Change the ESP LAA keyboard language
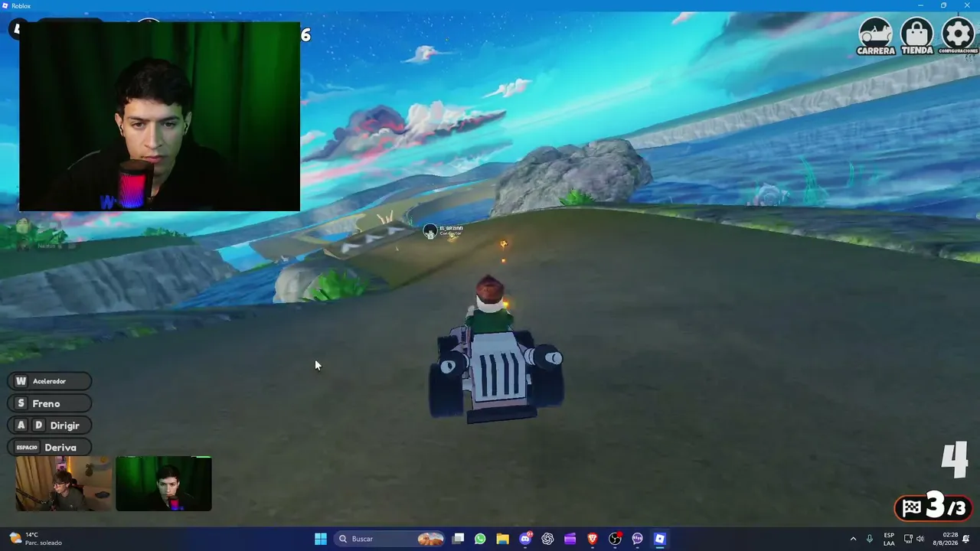This screenshot has width=980, height=551. click(889, 539)
